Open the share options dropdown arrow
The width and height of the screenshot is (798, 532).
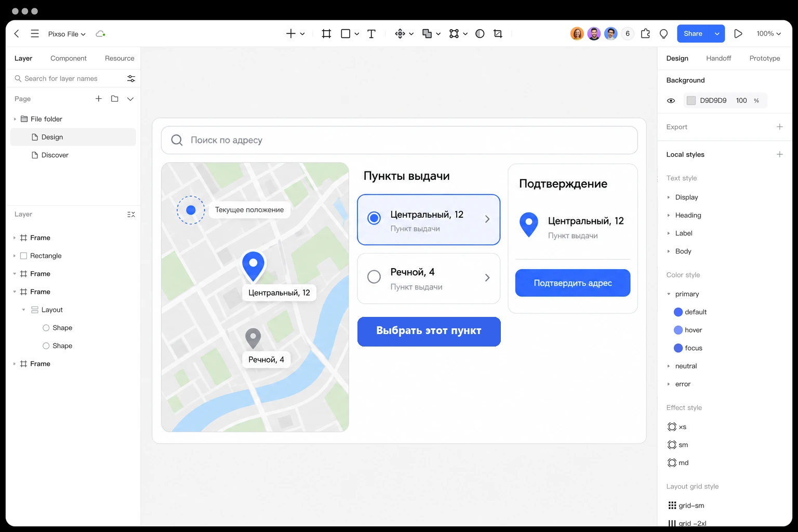[x=716, y=34]
